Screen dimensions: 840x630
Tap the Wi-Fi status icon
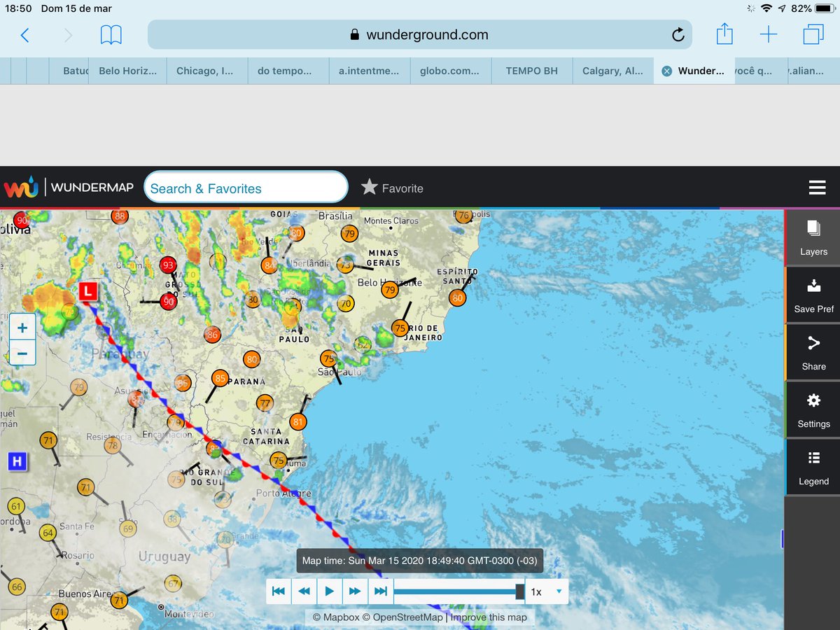click(x=766, y=8)
